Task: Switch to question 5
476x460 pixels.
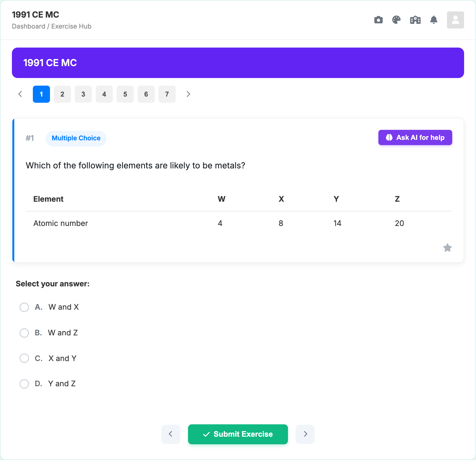Action: (125, 94)
